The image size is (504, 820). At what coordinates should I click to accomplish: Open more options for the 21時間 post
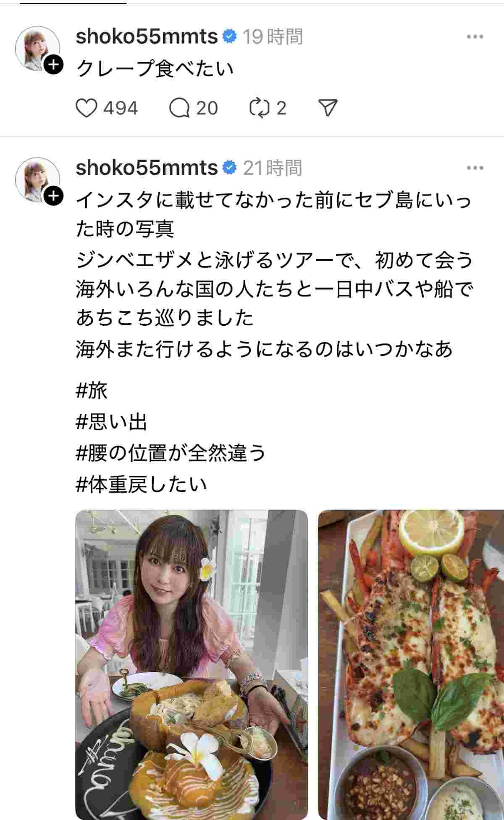[475, 168]
